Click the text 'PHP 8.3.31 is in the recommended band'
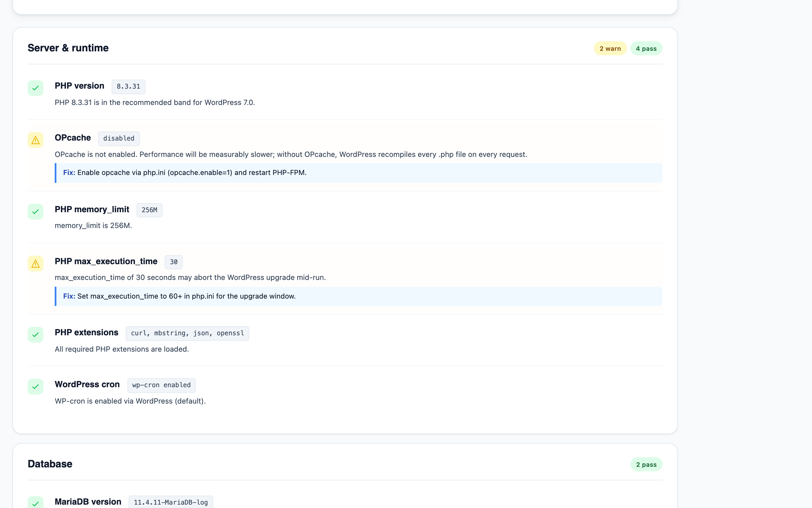Viewport: 812px width, 508px height. [129, 102]
